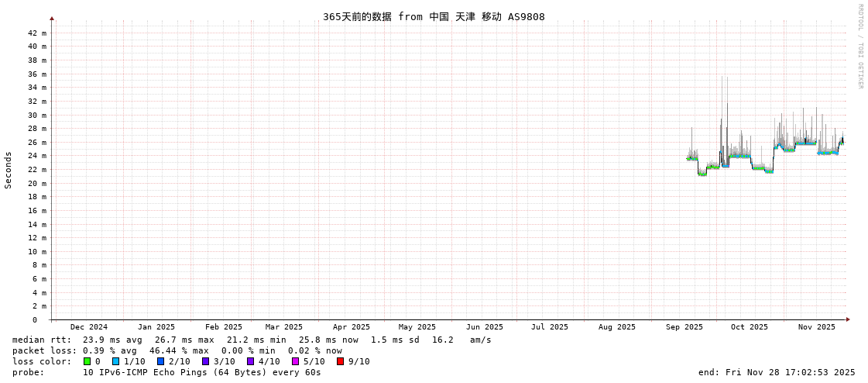Click the median rtt statistics line
868x383 pixels.
pos(252,340)
